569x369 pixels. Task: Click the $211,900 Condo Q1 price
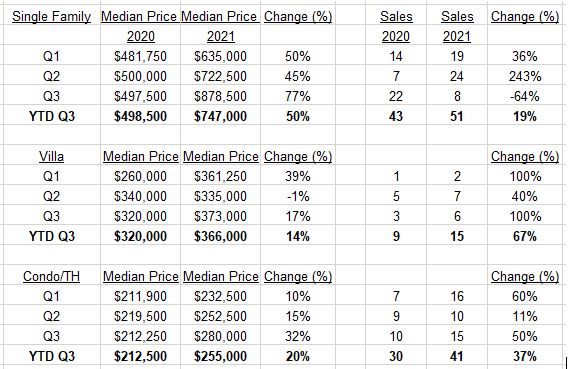pyautogui.click(x=140, y=296)
